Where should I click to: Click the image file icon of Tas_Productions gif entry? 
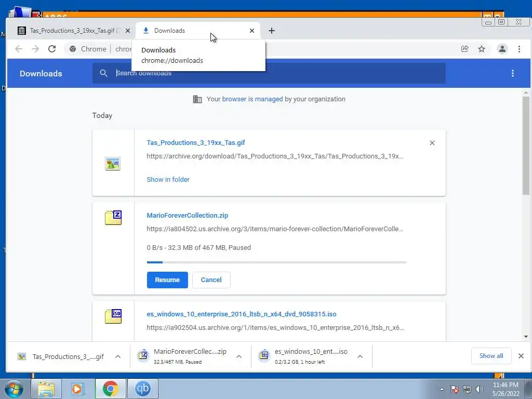113,164
